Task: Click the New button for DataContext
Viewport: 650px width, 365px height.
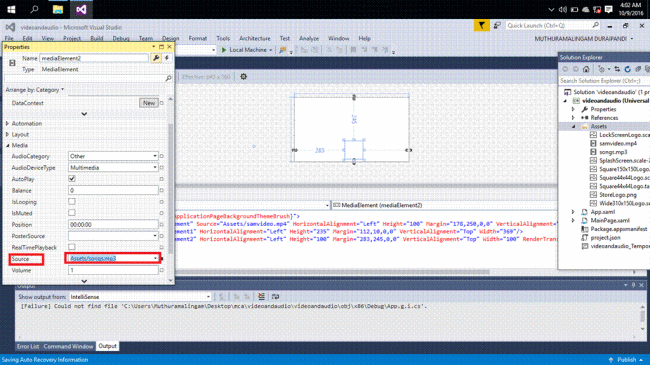Action: coord(148,103)
